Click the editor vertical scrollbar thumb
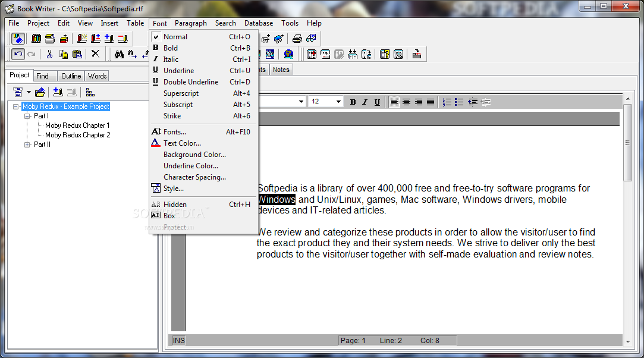The width and height of the screenshot is (644, 358). pyautogui.click(x=627, y=143)
